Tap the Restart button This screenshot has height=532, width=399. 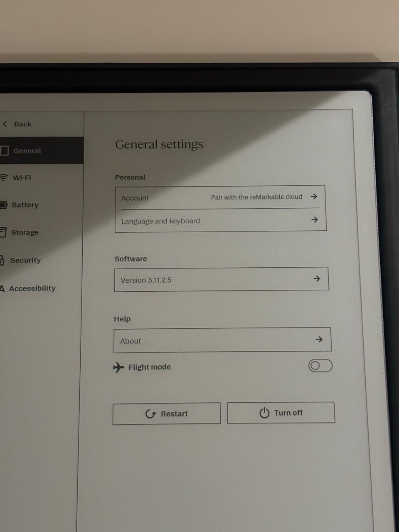point(167,414)
